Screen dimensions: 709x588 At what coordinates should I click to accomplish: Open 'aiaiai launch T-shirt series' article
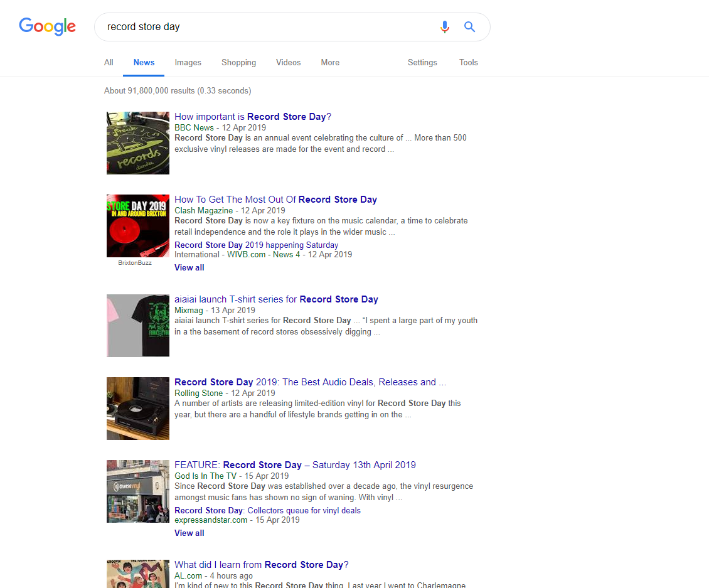(276, 299)
